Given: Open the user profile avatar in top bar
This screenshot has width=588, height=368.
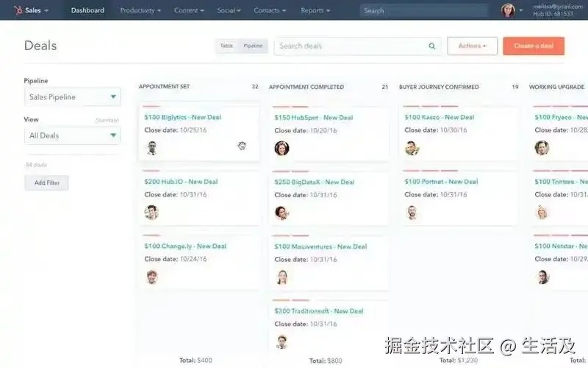Looking at the screenshot, I should [508, 10].
